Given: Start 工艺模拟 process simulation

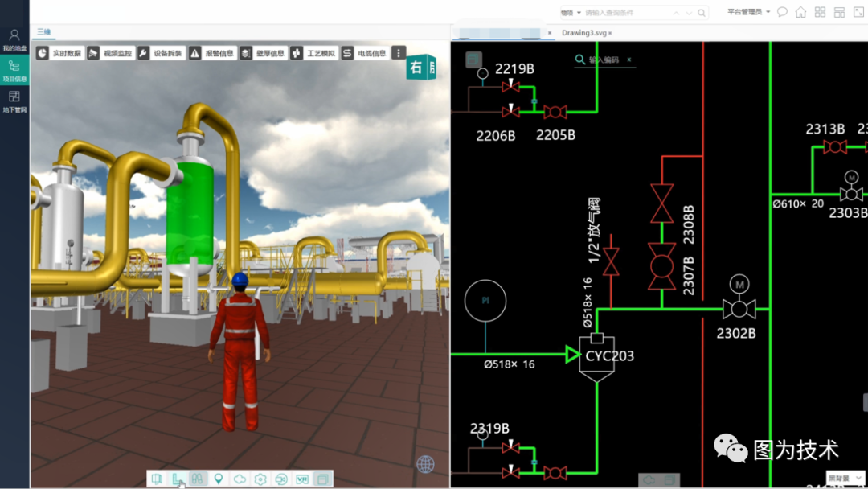Looking at the screenshot, I should (313, 53).
